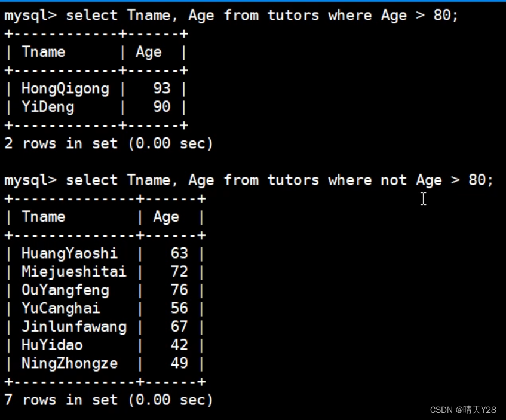Click age 56 in YuCanghai row
This screenshot has height=420, width=506.
tap(179, 308)
